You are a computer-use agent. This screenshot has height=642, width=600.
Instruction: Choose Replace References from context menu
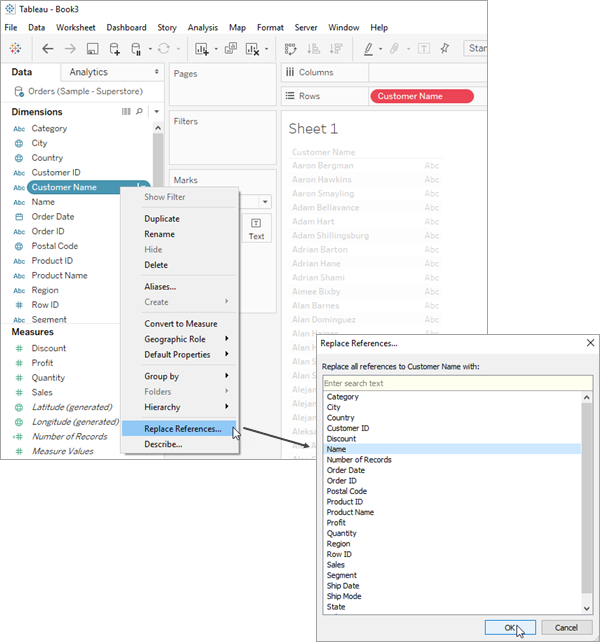[x=179, y=429]
